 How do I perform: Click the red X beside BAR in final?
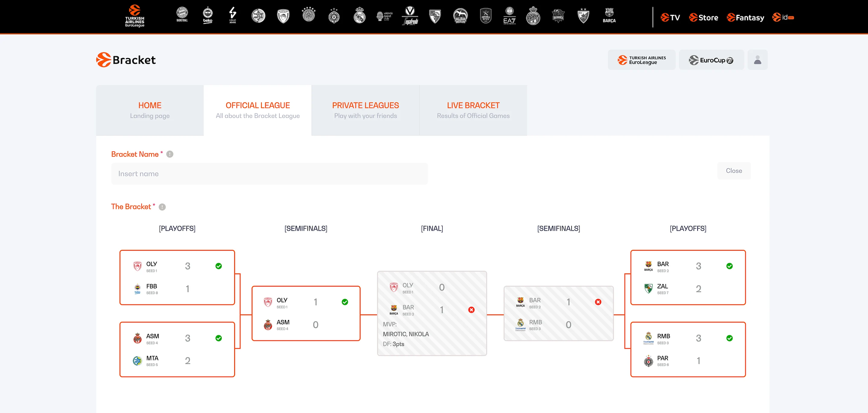(471, 310)
